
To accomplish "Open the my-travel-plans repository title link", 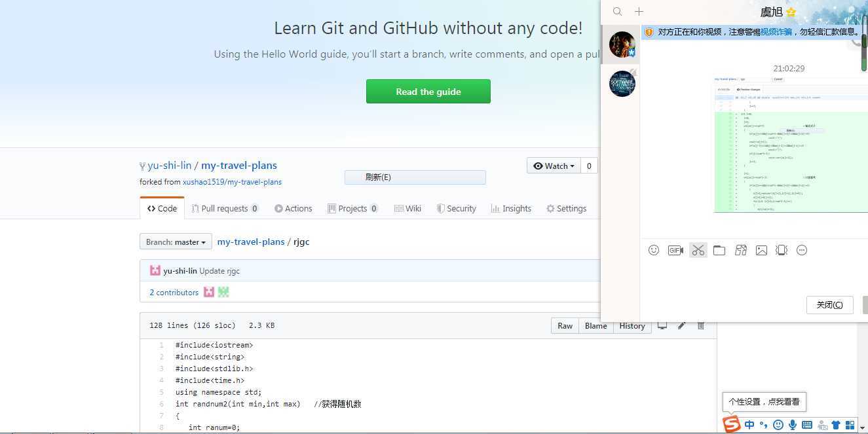I will pos(239,166).
